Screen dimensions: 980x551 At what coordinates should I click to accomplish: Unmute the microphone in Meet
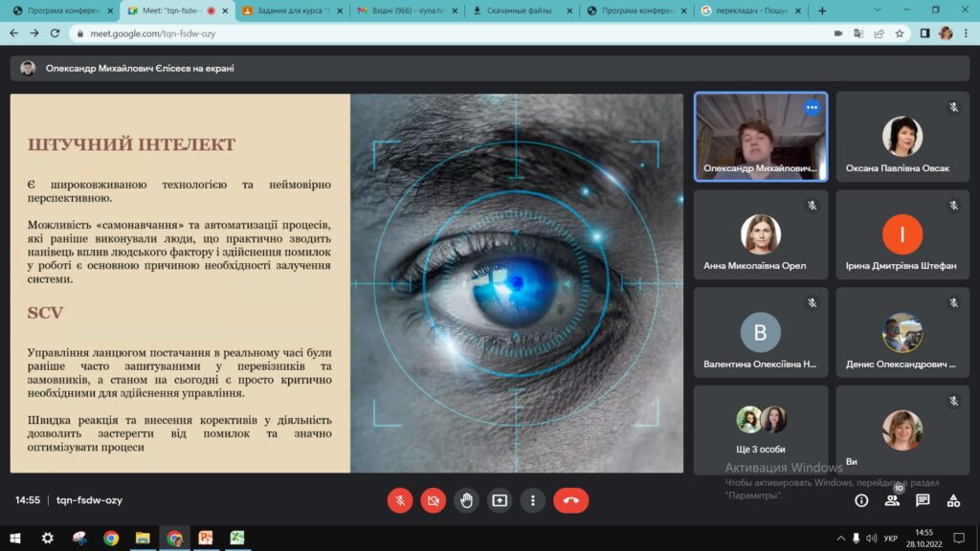pos(400,500)
